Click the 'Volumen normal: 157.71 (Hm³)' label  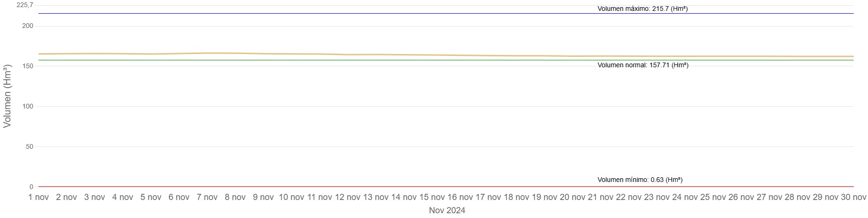point(643,65)
